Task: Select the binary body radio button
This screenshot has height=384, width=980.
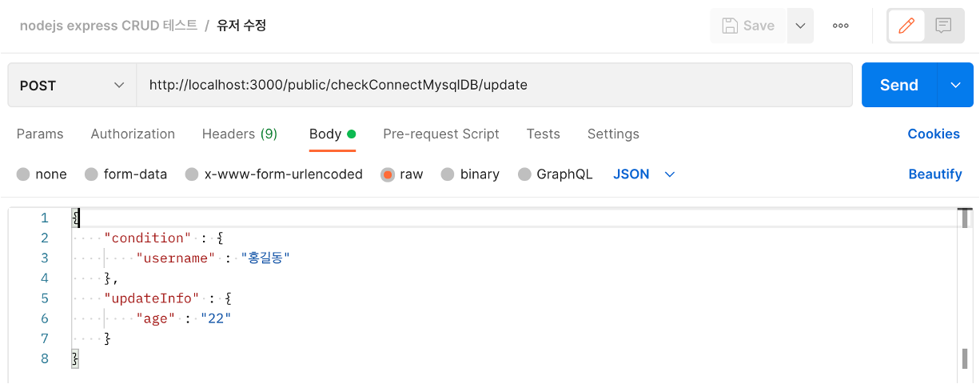Action: click(448, 174)
